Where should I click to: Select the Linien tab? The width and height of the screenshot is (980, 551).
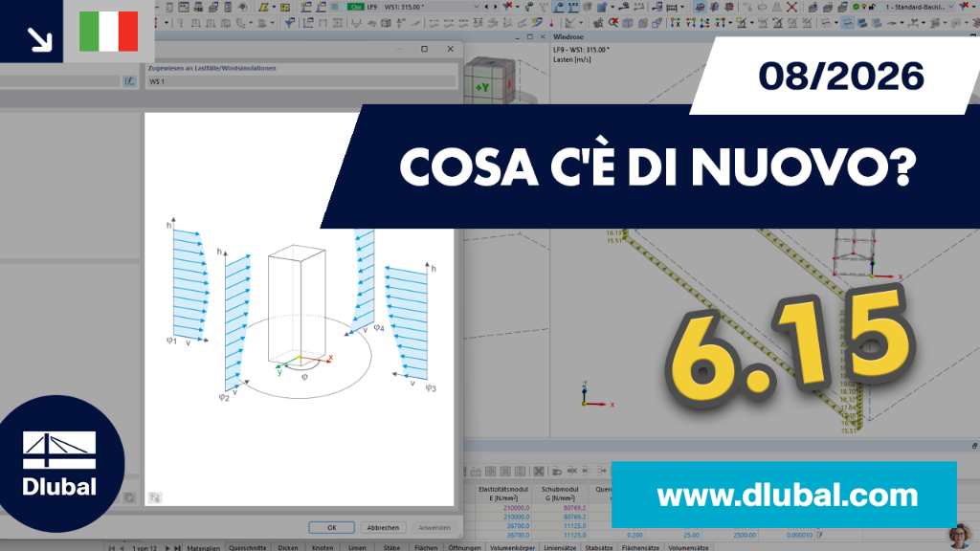point(357,548)
